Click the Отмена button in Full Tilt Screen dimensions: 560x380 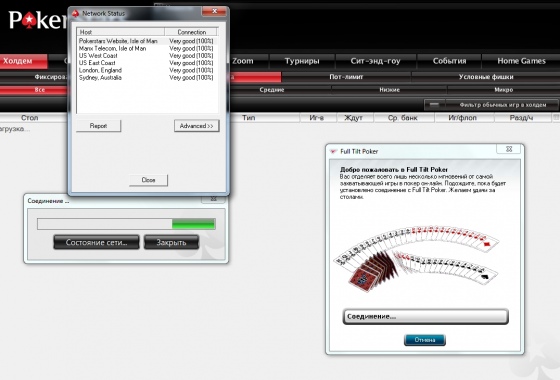(425, 340)
